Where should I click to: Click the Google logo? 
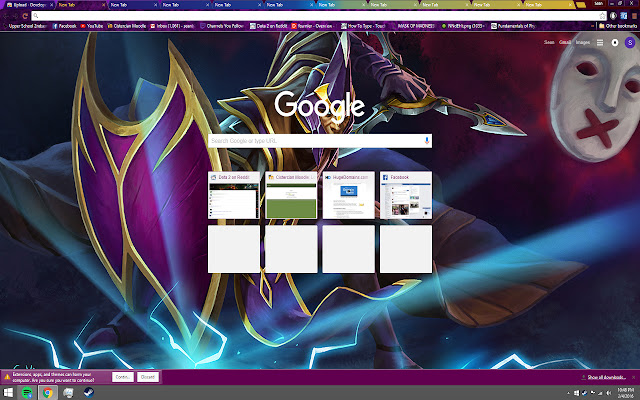tap(320, 105)
